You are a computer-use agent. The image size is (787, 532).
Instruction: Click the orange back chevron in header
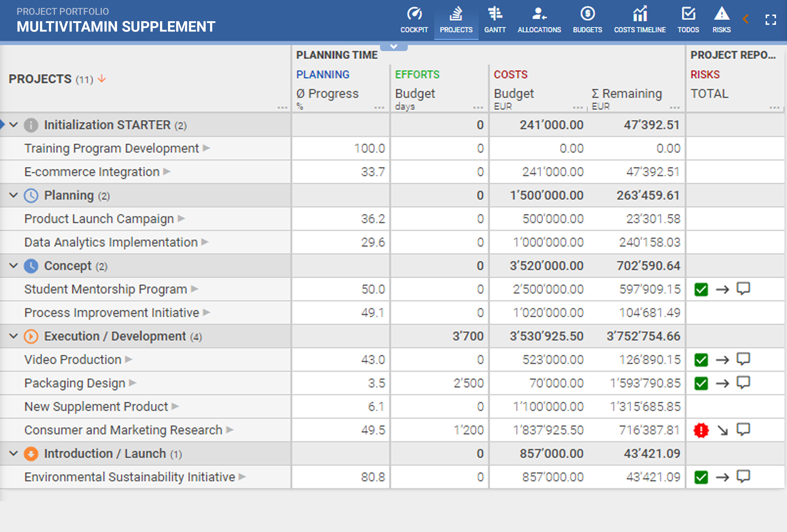(x=745, y=19)
